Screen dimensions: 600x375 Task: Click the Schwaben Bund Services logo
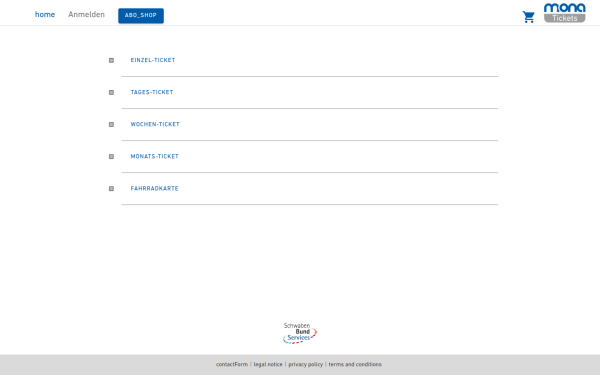[x=300, y=333]
